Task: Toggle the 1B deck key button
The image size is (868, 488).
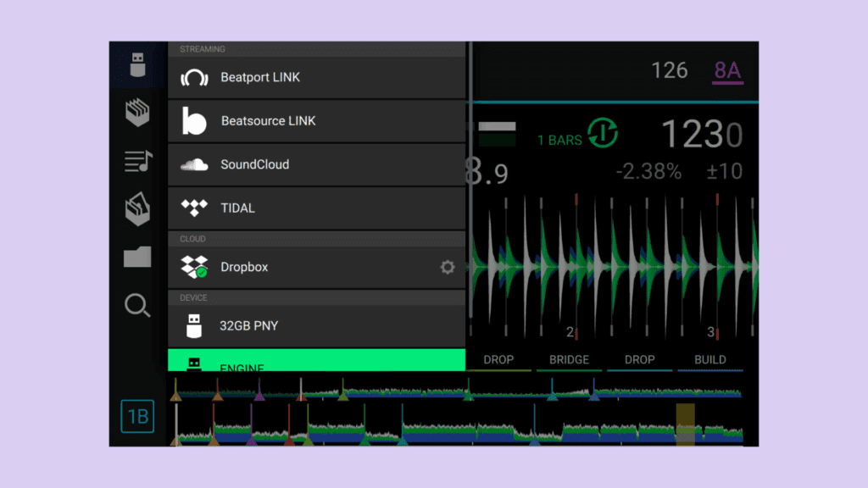Action: (137, 416)
